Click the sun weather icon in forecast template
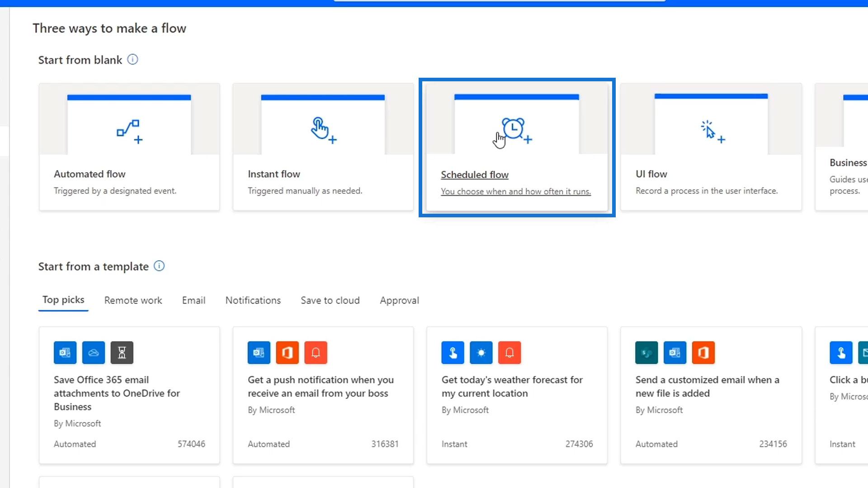 [x=481, y=352]
